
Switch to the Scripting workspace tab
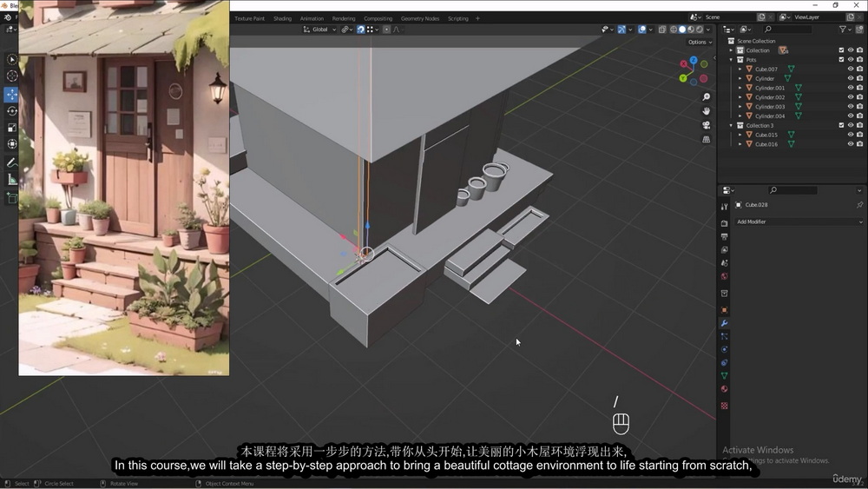457,19
